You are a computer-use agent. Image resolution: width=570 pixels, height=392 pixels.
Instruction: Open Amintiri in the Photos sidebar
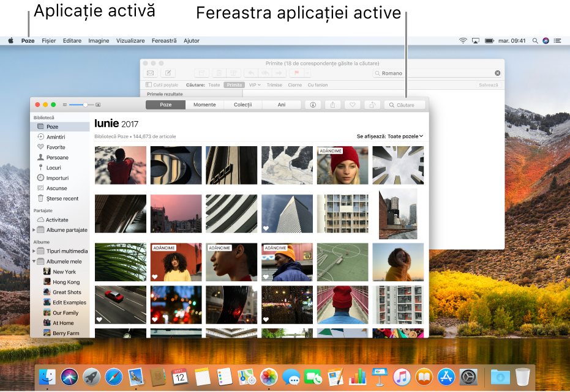[56, 137]
